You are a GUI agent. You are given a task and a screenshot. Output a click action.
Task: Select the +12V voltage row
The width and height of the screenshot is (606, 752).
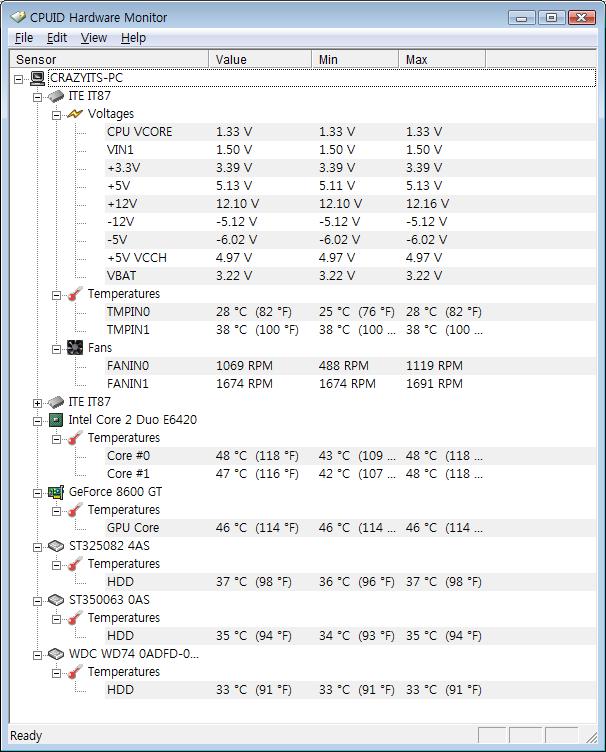(x=350, y=204)
